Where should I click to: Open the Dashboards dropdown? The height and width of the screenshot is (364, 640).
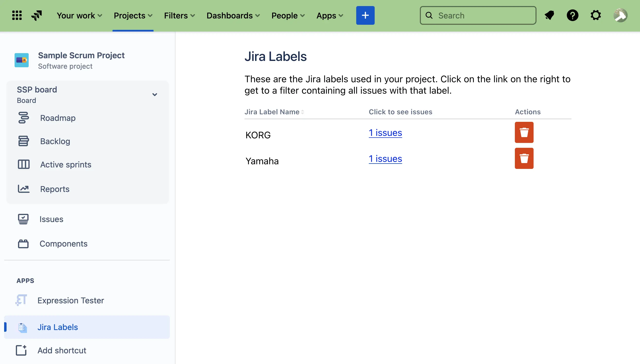[233, 15]
